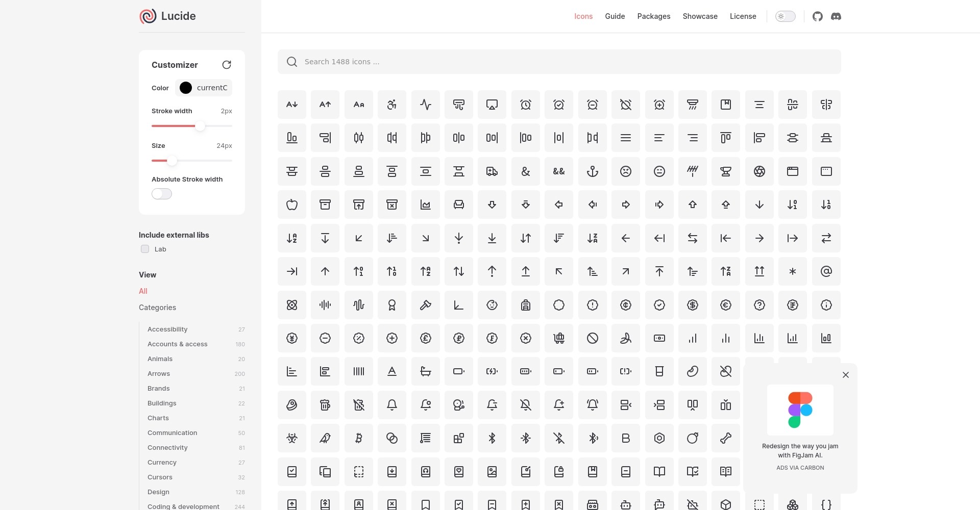980x510 pixels.
Task: Select the ban circle icon
Action: (592, 338)
